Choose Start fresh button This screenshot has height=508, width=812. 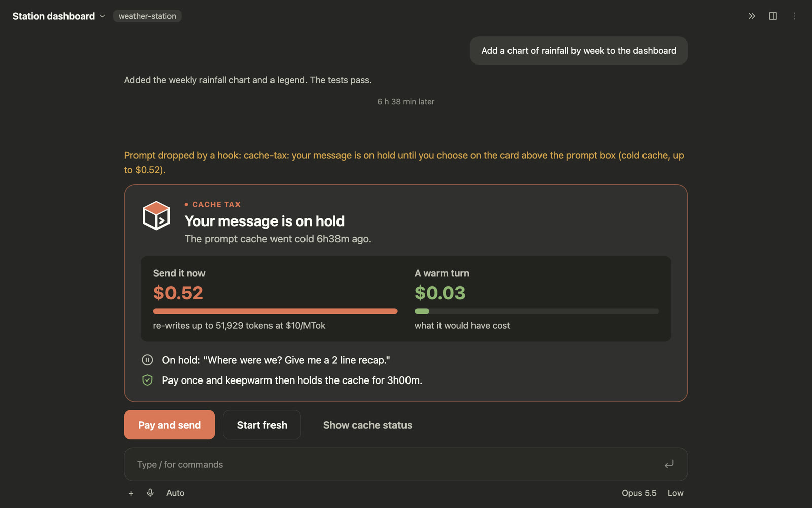[x=262, y=425]
